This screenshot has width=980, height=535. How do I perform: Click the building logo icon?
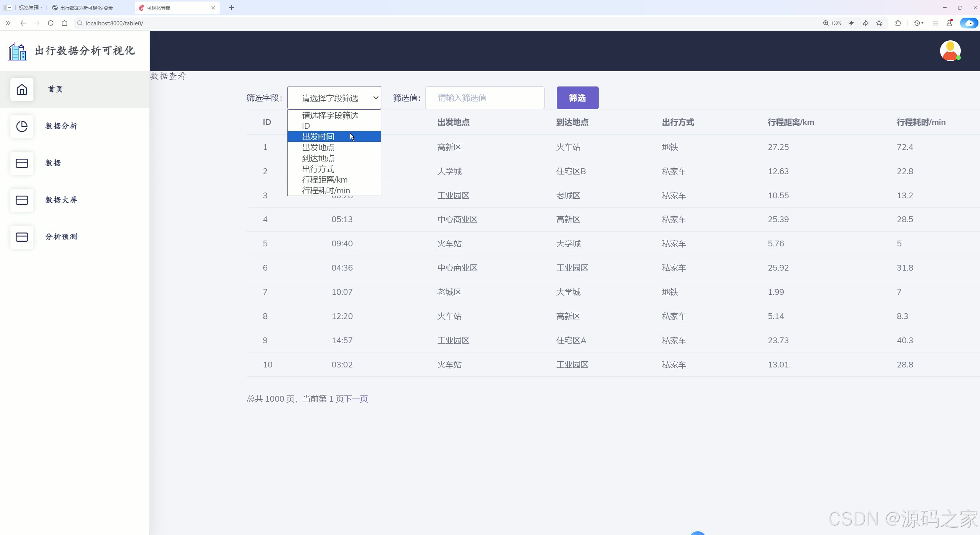[x=17, y=51]
